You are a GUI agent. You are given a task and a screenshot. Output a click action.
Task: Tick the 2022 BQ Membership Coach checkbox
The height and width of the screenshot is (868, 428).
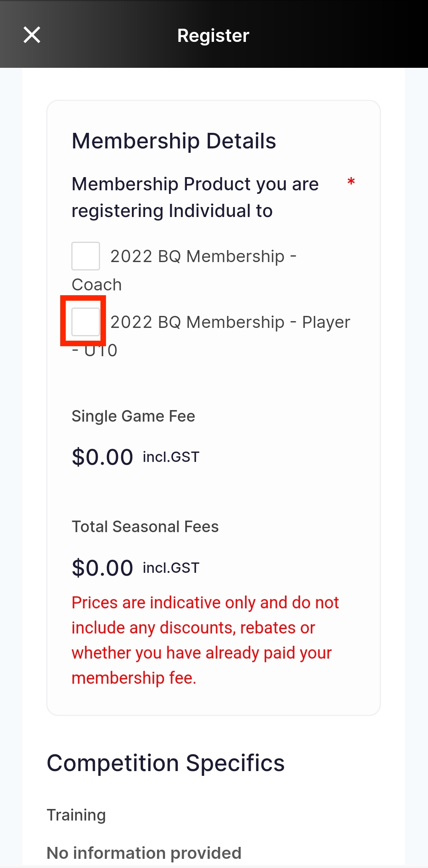click(x=86, y=256)
